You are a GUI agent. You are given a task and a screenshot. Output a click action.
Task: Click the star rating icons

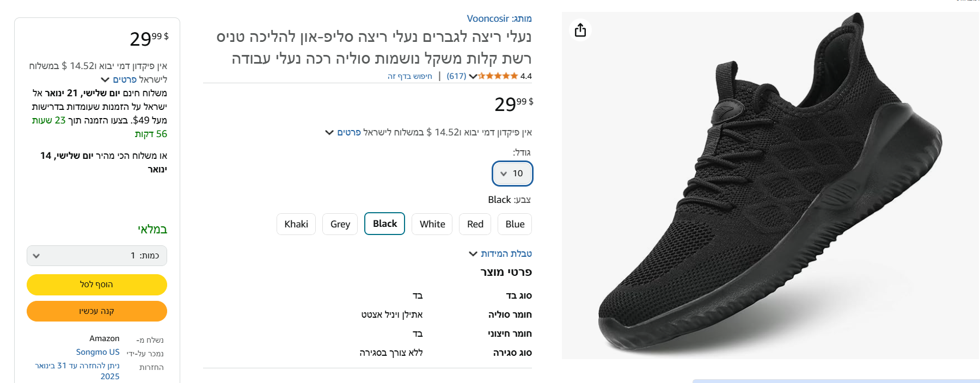point(498,76)
